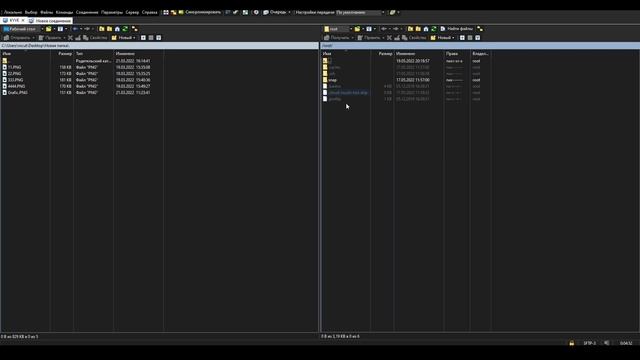The width and height of the screenshot is (640, 360).
Task: Open the Выбор menu
Action: click(x=31, y=12)
